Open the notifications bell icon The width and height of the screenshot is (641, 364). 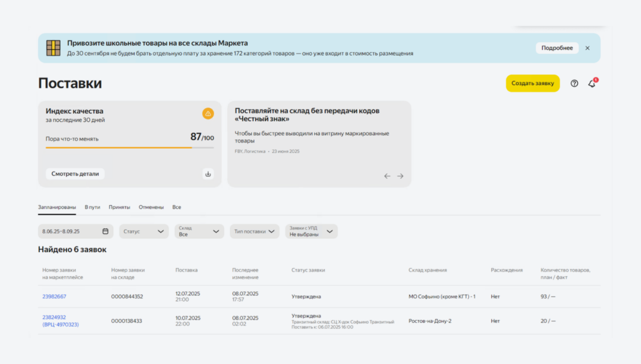(592, 84)
